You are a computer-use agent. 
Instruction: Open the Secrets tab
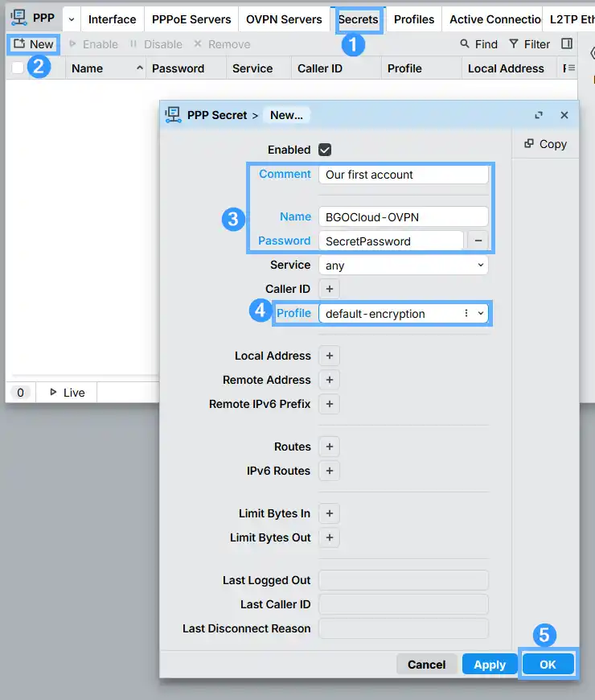[x=358, y=19]
